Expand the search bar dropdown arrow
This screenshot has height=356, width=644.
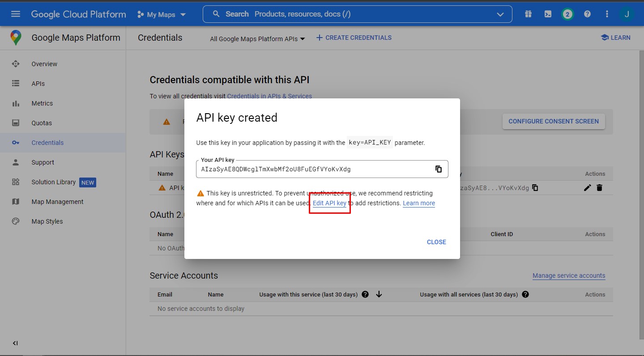(500, 14)
